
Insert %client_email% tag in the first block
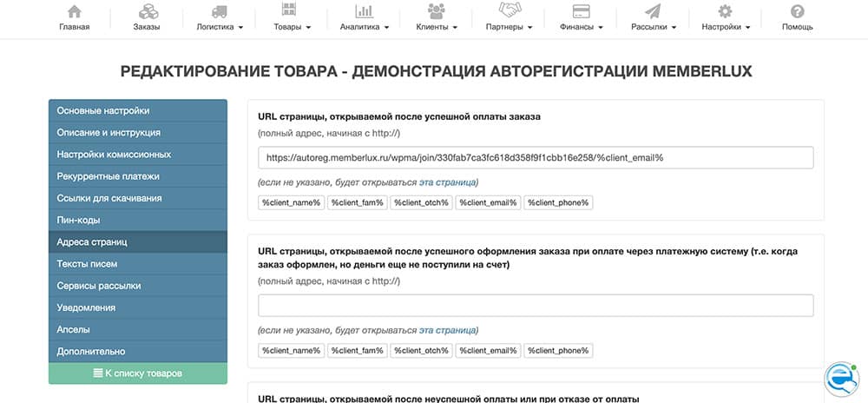coord(487,202)
